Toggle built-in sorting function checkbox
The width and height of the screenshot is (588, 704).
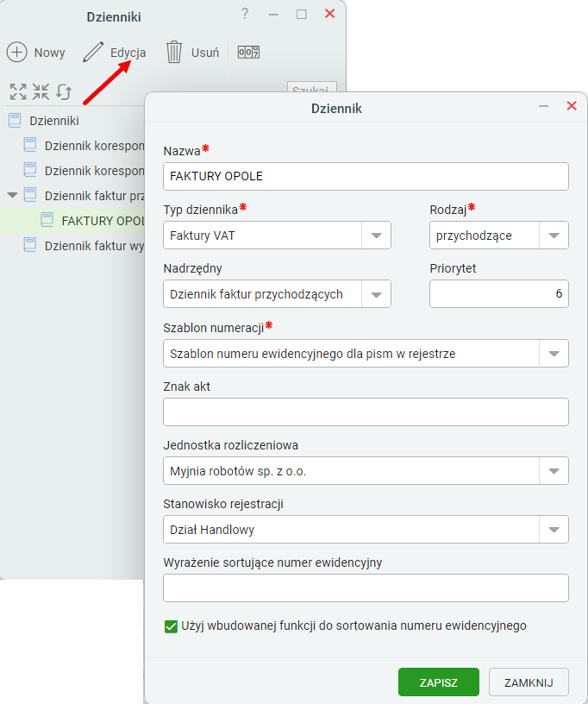click(171, 626)
